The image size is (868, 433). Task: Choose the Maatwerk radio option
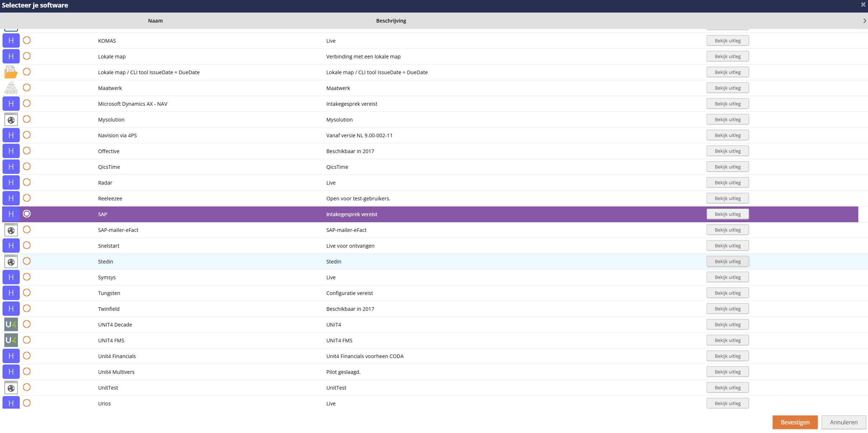pyautogui.click(x=27, y=87)
